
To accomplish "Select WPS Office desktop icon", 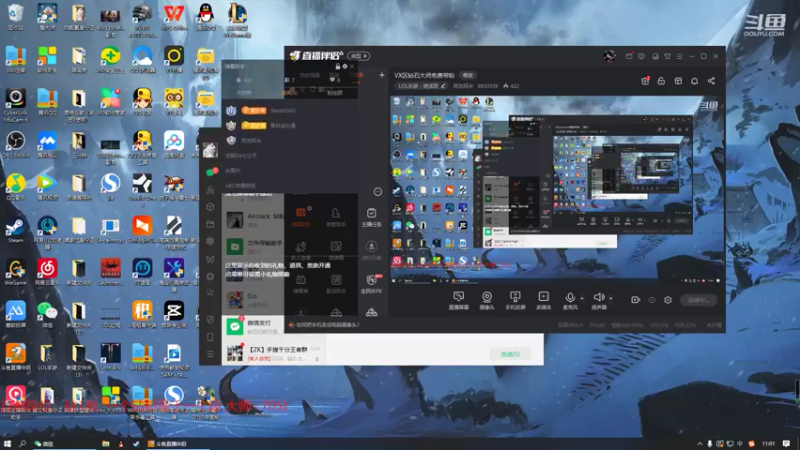I will pos(173,17).
